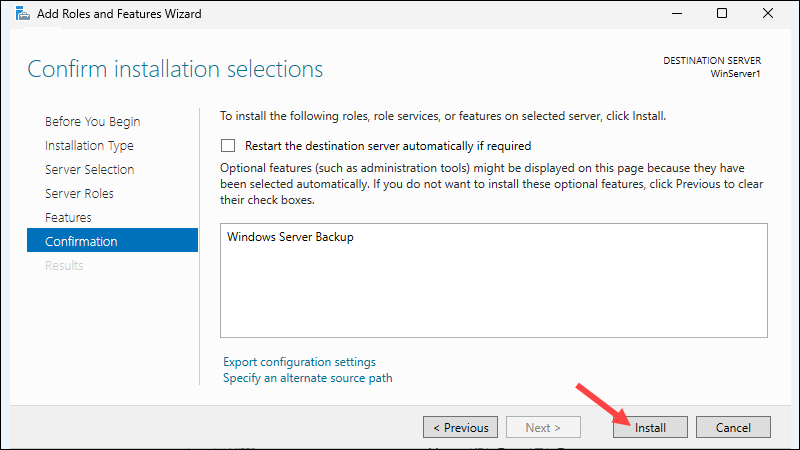
Task: Go back with the Previous button
Action: [460, 428]
